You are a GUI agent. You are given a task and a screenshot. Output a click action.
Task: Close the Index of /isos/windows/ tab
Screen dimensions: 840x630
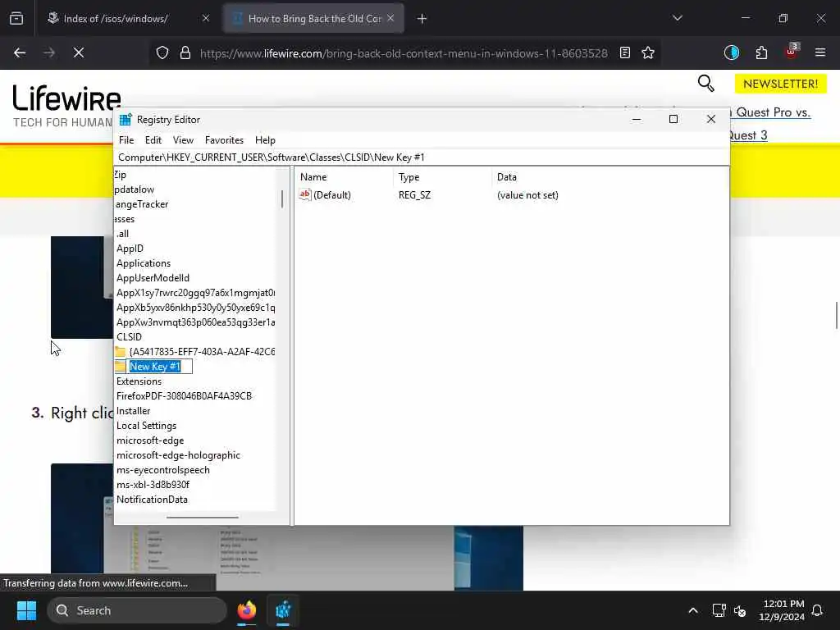point(206,19)
